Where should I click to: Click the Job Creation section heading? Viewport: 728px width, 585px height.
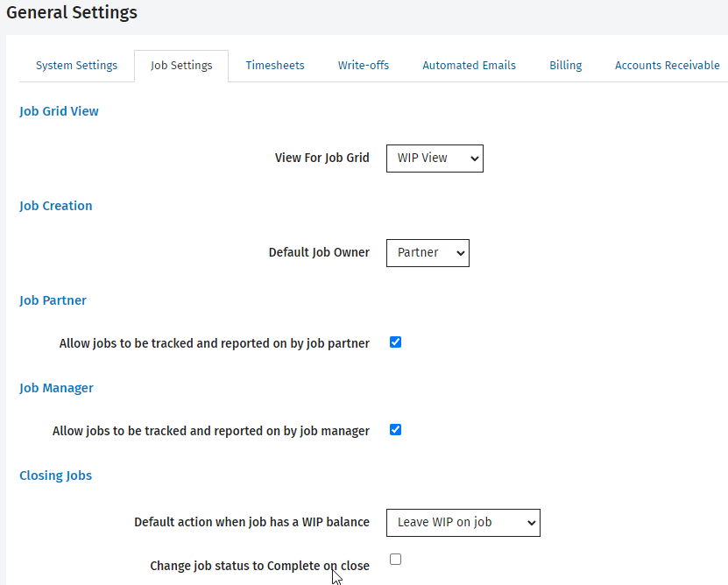(56, 206)
